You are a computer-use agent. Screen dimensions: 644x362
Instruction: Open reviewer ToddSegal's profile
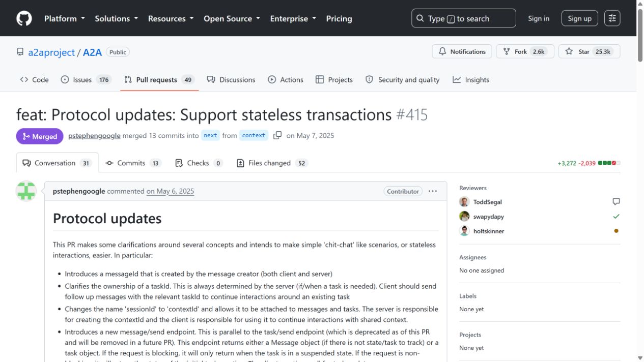point(488,202)
